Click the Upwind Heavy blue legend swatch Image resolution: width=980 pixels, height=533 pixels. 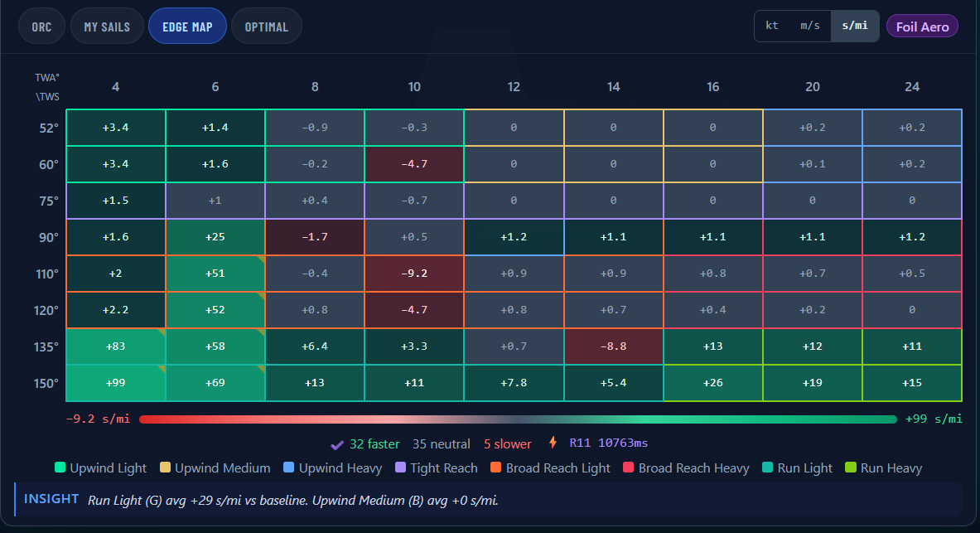pos(289,468)
